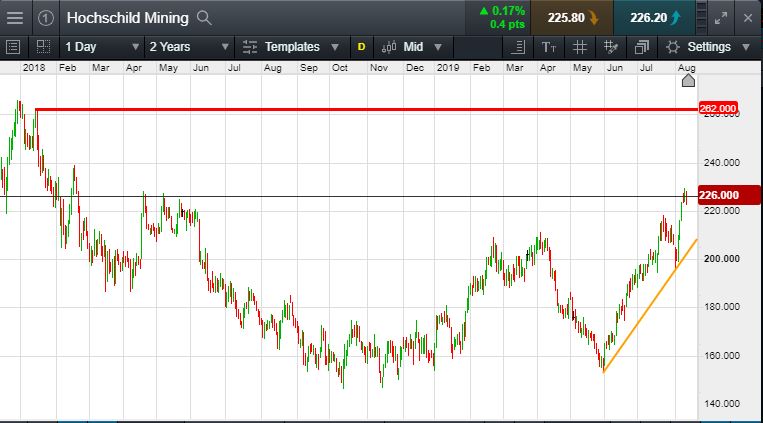
Task: Click the 220.000 price axis label
Action: point(722,211)
